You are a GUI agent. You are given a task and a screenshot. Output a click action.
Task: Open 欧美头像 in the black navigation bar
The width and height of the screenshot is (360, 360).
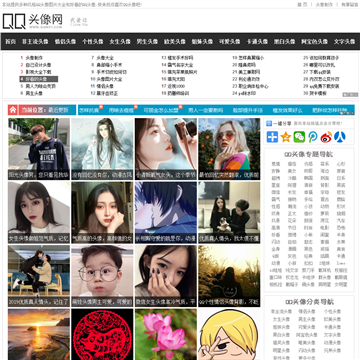174,42
